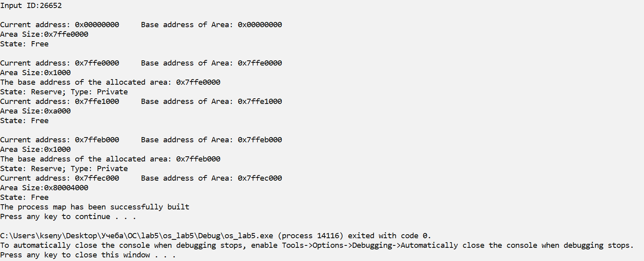Screen dimensions: 644x261
Task: Click 'The base address of the allocated area: 0x7ffe0000'
Action: [110, 82]
